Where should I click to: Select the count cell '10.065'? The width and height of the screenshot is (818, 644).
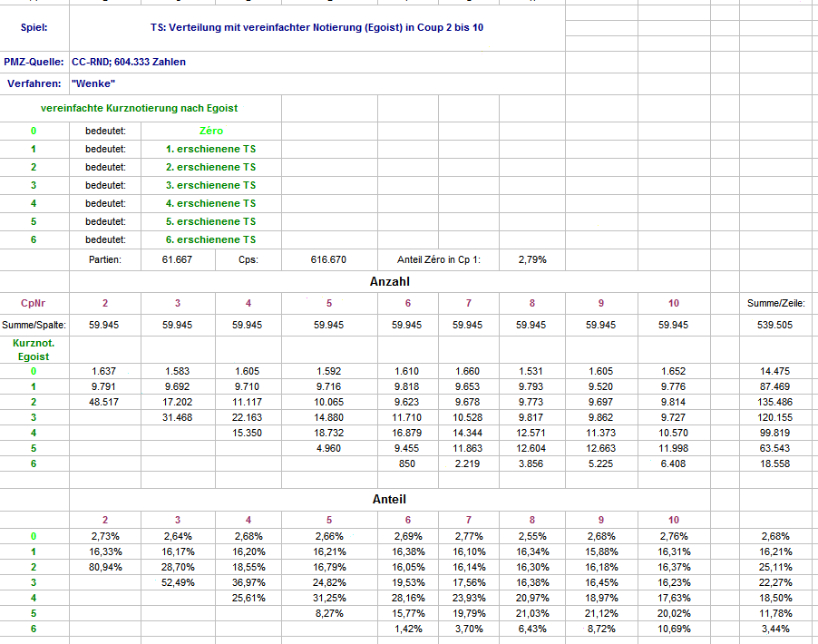point(328,403)
